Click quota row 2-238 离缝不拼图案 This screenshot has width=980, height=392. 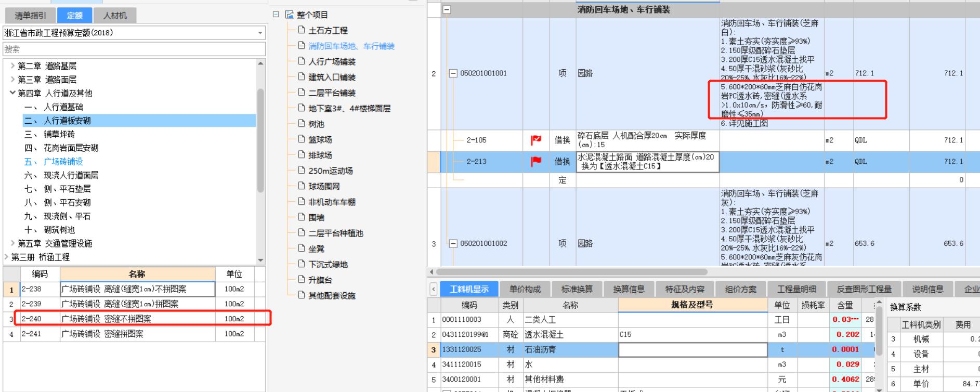134,289
